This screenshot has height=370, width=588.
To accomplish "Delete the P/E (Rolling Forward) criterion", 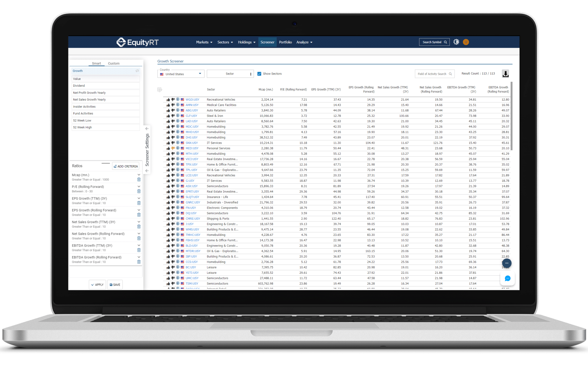I will 139,191.
